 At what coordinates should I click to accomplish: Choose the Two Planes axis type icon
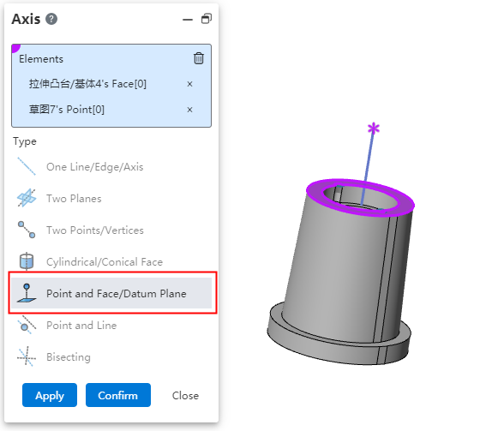[x=27, y=198]
